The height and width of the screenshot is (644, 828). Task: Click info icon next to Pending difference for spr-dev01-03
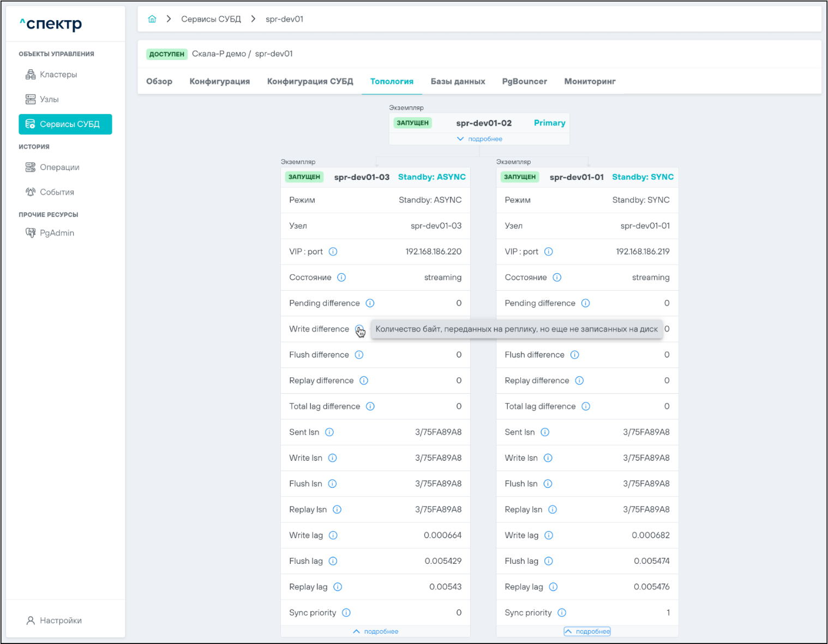[370, 303]
